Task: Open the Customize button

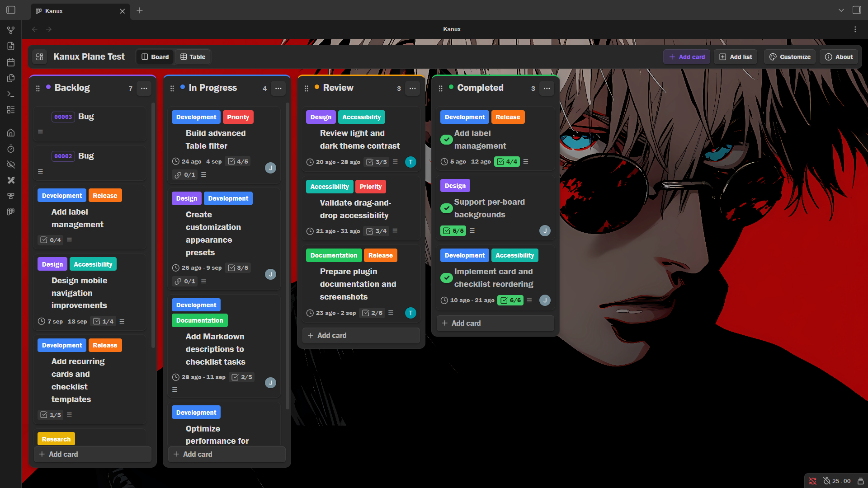Action: [790, 57]
